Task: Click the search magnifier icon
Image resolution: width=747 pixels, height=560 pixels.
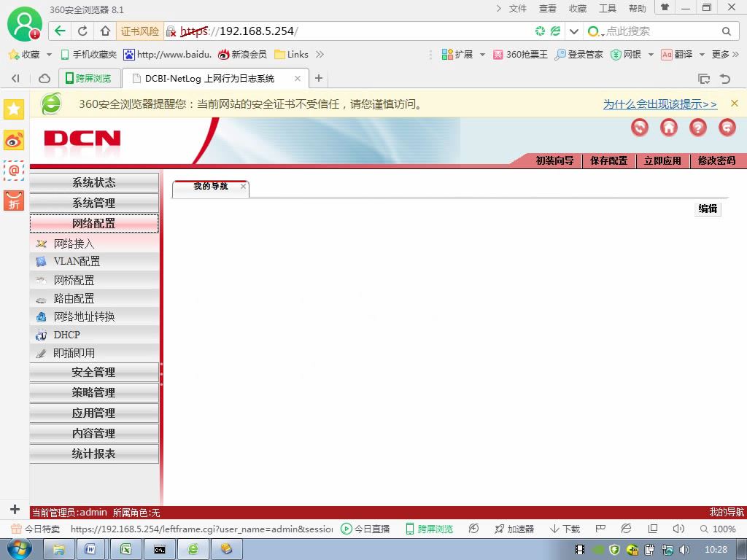Action: pyautogui.click(x=726, y=31)
